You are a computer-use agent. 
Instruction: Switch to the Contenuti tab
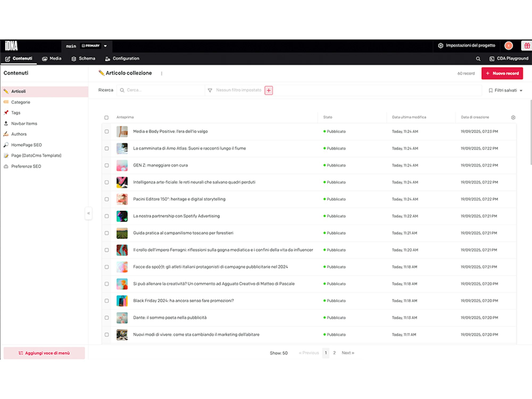tap(19, 59)
